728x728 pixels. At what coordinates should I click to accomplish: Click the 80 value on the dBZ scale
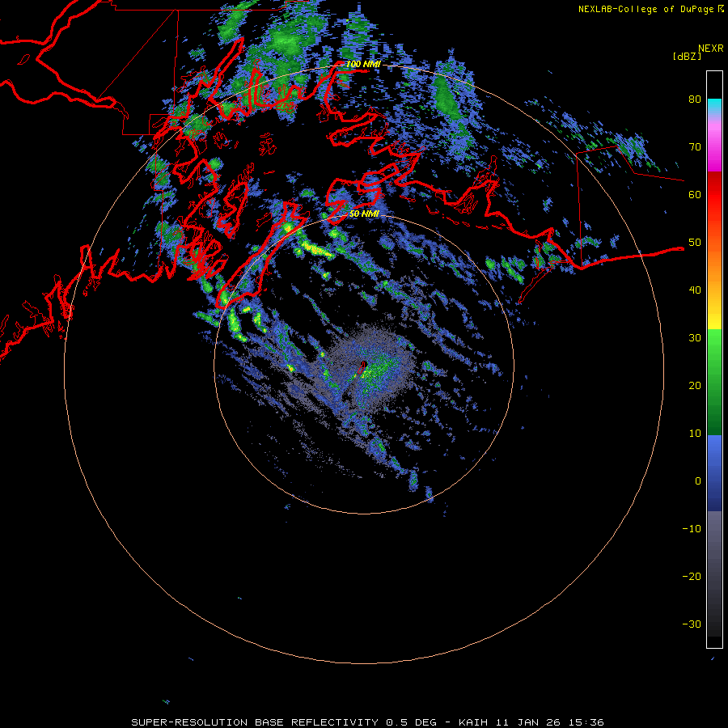pyautogui.click(x=695, y=99)
